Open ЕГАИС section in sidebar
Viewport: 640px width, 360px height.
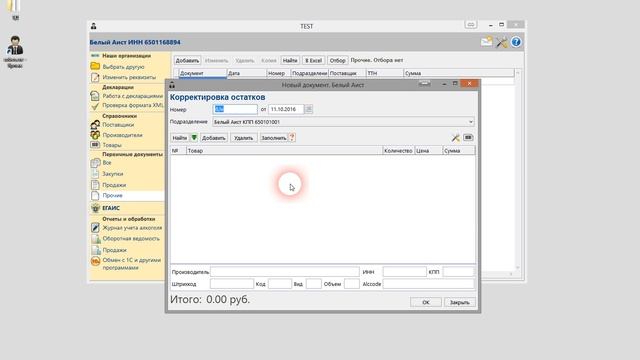pos(111,208)
